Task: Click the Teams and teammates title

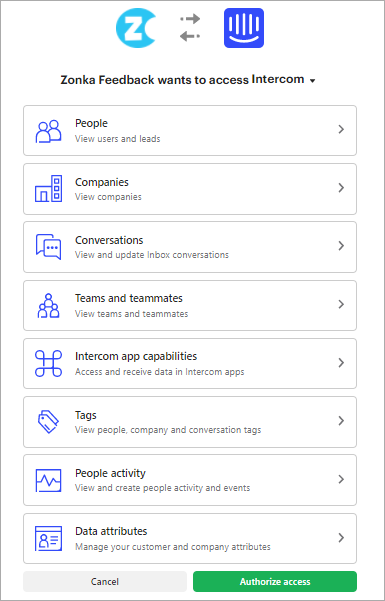Action: pyautogui.click(x=129, y=298)
